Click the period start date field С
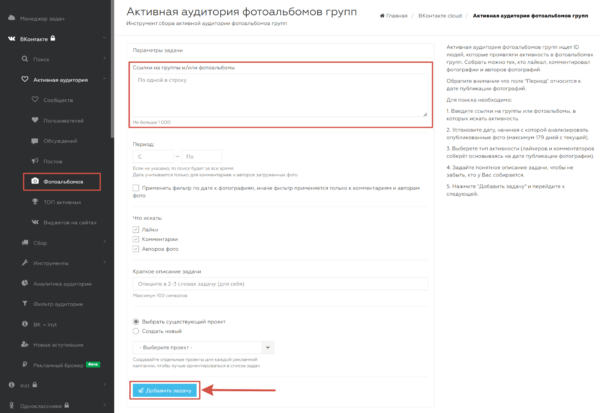600x413 pixels. click(153, 157)
